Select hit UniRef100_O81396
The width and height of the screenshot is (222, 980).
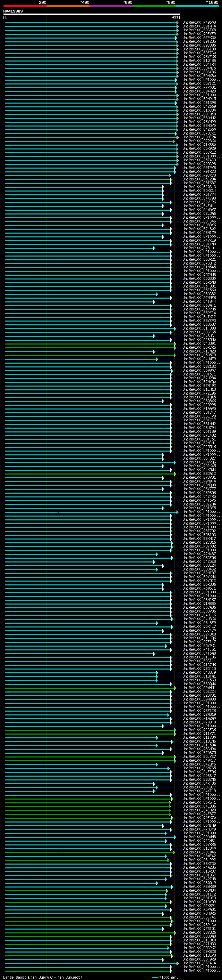click(x=199, y=103)
